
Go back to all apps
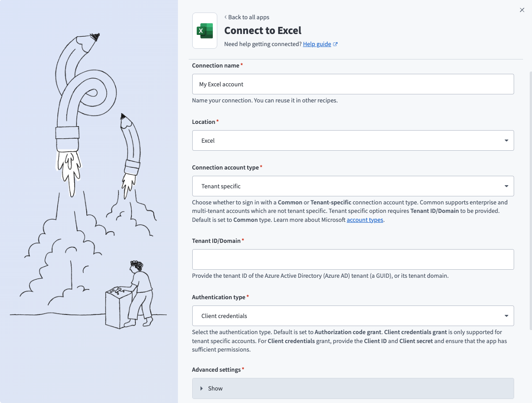tap(247, 17)
